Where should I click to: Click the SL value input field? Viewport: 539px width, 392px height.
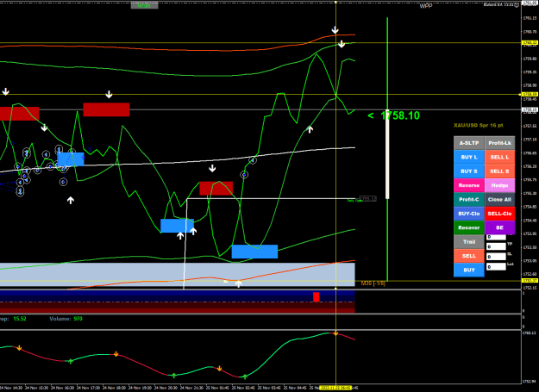tap(496, 257)
